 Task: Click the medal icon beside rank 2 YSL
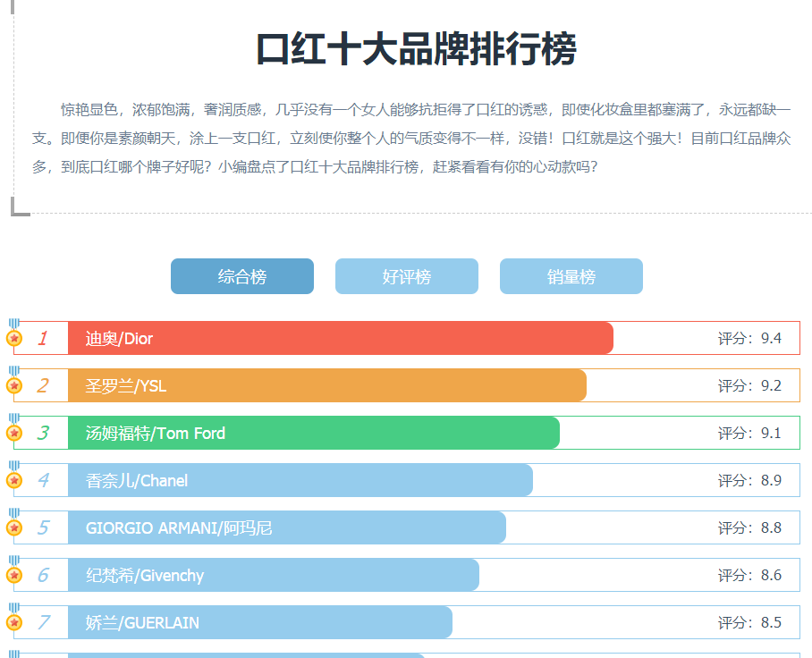coord(14,381)
